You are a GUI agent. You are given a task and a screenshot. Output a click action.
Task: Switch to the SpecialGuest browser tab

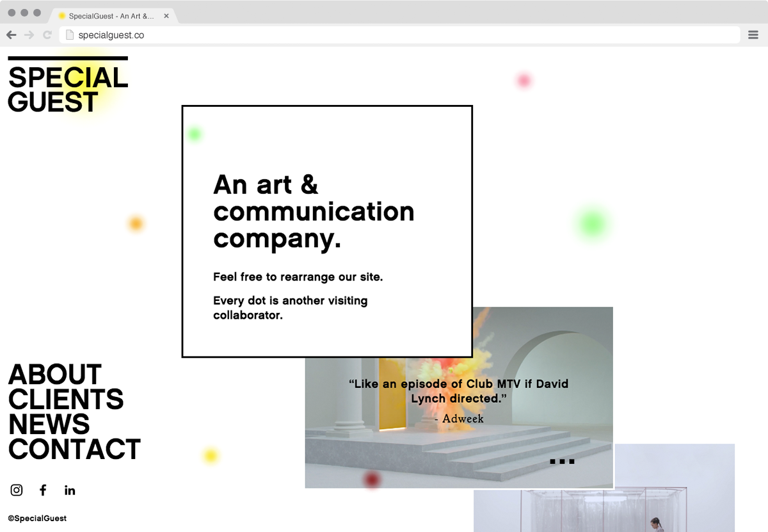[x=112, y=15]
